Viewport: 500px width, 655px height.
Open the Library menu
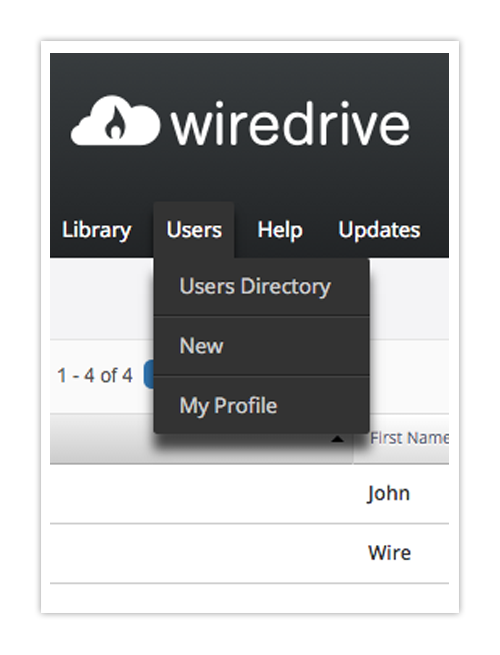tap(96, 230)
